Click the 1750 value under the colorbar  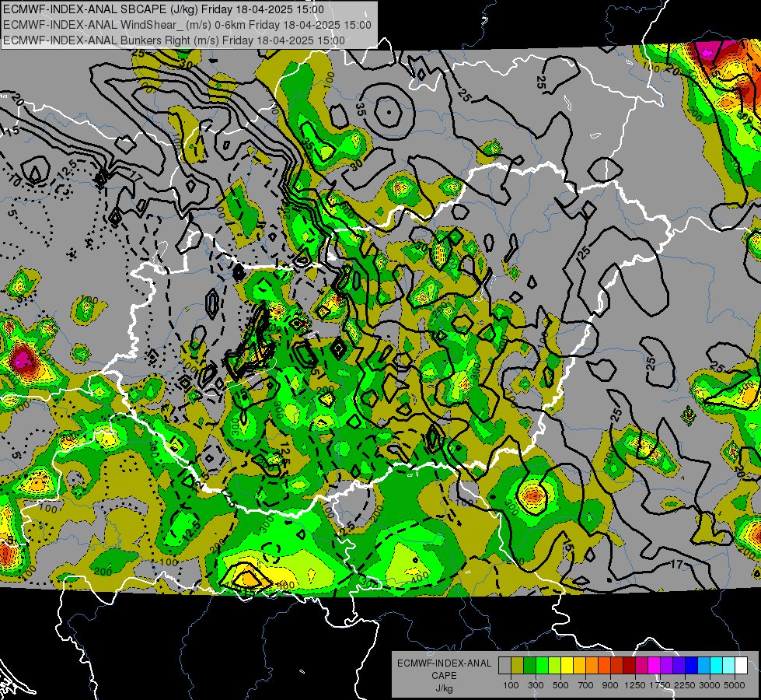(660, 685)
